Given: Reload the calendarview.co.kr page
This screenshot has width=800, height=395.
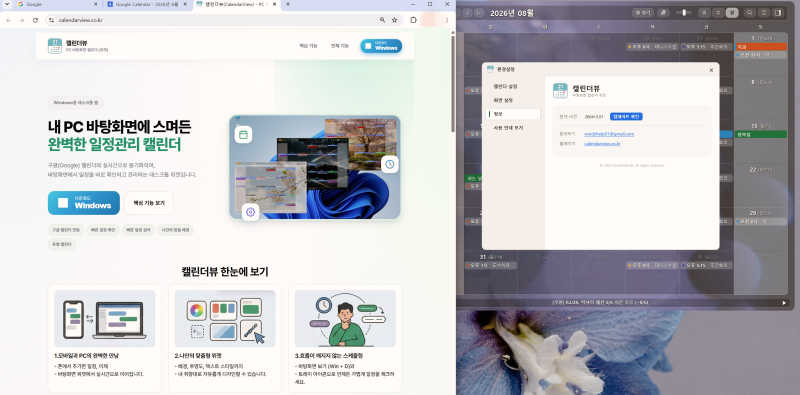Looking at the screenshot, I should (35, 20).
